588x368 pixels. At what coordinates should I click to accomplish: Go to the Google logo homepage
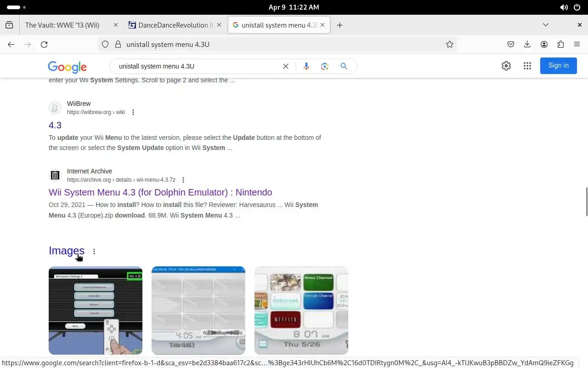click(x=67, y=67)
